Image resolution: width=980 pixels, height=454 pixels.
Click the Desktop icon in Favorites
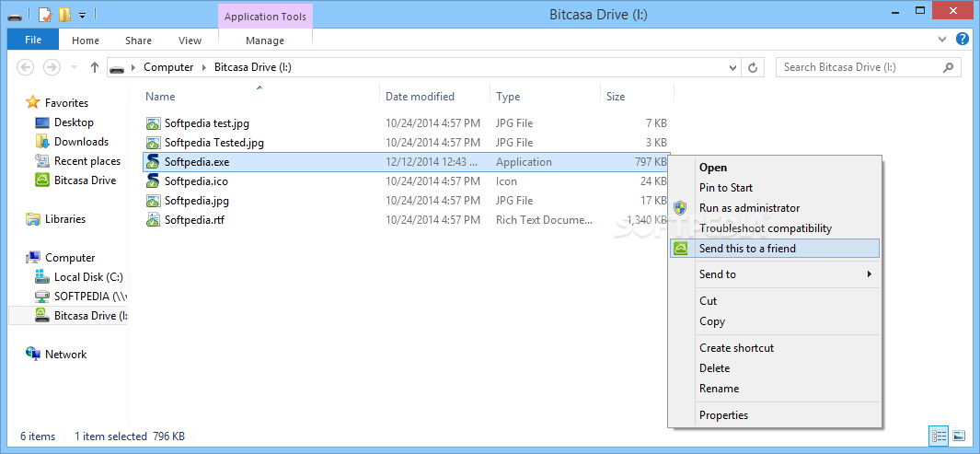point(42,122)
